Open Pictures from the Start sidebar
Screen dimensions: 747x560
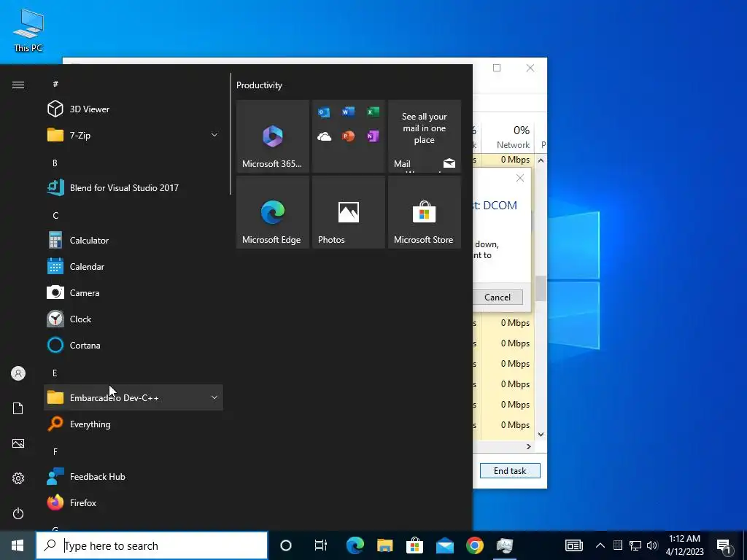(18, 443)
